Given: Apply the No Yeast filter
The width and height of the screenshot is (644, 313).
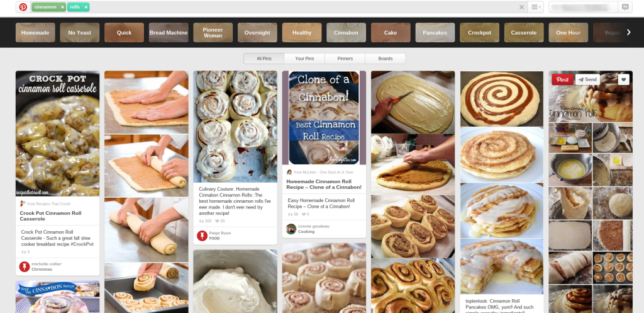Looking at the screenshot, I should (x=80, y=33).
